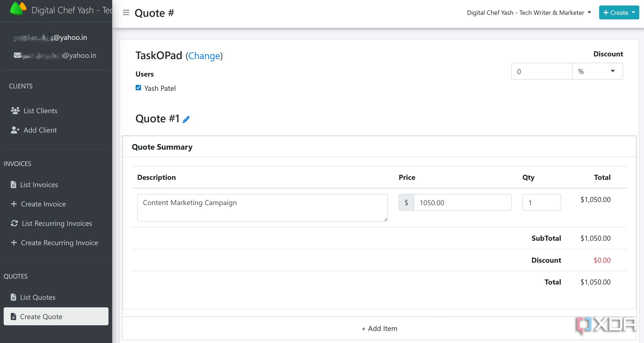Screen dimensions: 644x343
Task: Select Create Invoice menu item
Action: (x=56, y=204)
